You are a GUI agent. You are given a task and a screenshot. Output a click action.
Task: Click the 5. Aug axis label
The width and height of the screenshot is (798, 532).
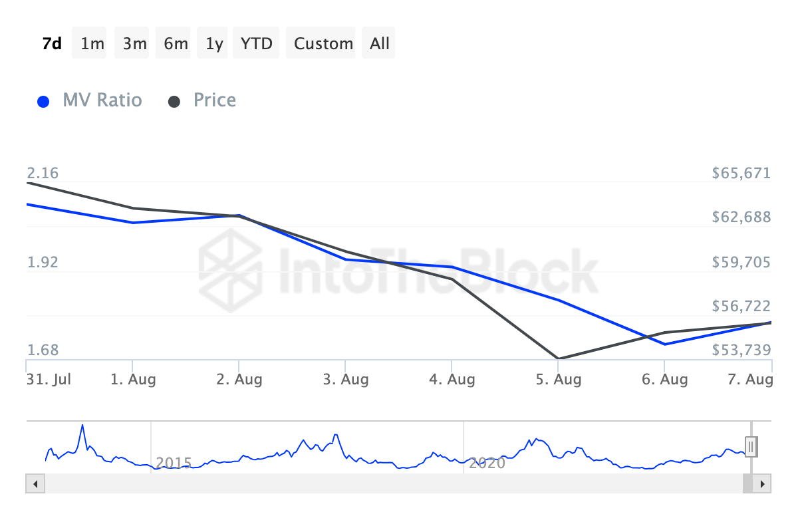click(x=559, y=380)
